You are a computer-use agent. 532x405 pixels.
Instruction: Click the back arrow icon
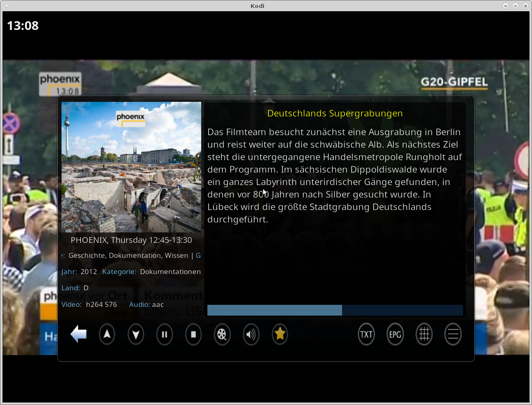[x=79, y=334]
